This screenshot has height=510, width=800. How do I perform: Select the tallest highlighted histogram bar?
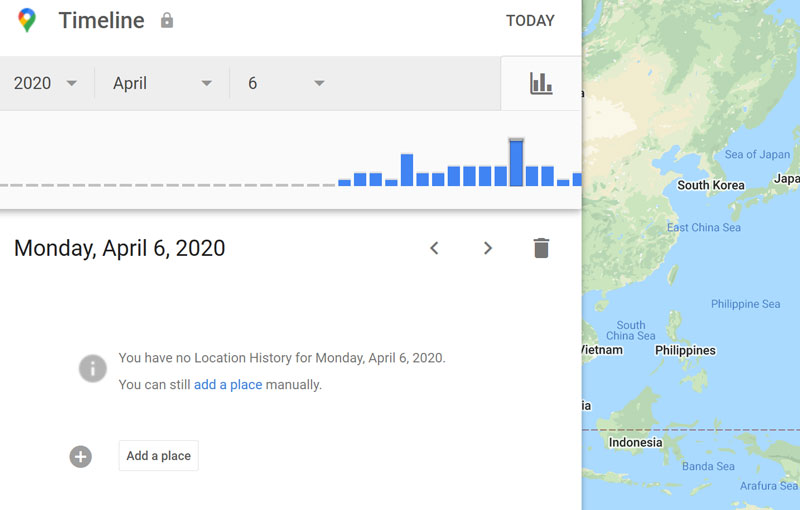coord(516,164)
